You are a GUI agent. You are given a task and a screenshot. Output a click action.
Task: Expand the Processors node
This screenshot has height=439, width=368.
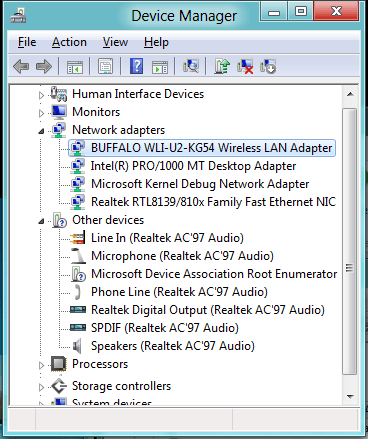(x=41, y=365)
